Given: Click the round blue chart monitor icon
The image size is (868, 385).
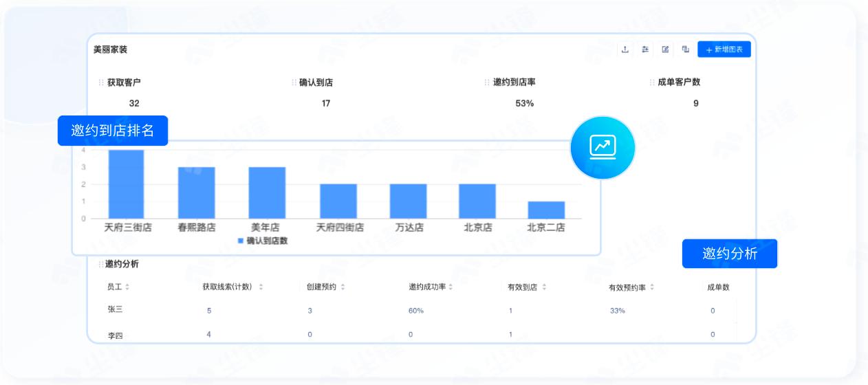Looking at the screenshot, I should (x=603, y=147).
